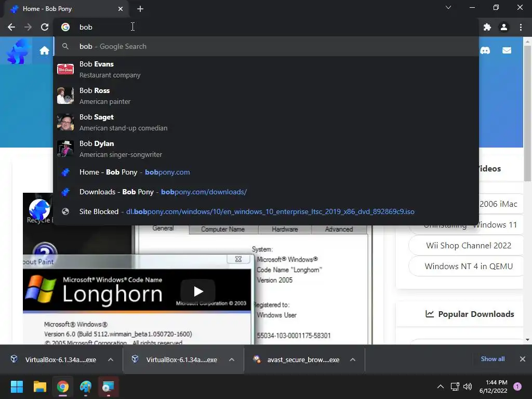Click the scrollbar down arrow
Image resolution: width=532 pixels, height=399 pixels.
(527, 340)
